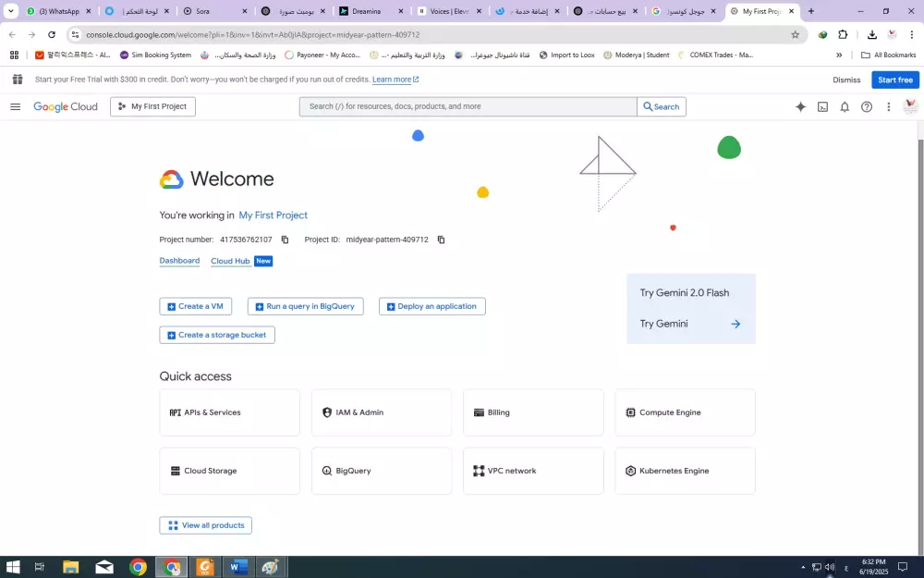
Task: Click the Start free button
Action: point(894,80)
